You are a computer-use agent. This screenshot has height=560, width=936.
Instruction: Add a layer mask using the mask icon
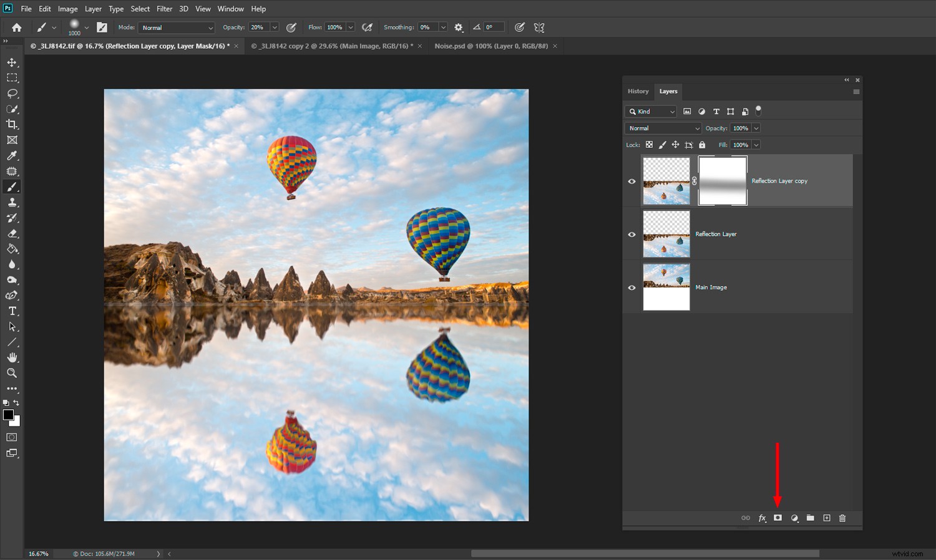pyautogui.click(x=778, y=518)
